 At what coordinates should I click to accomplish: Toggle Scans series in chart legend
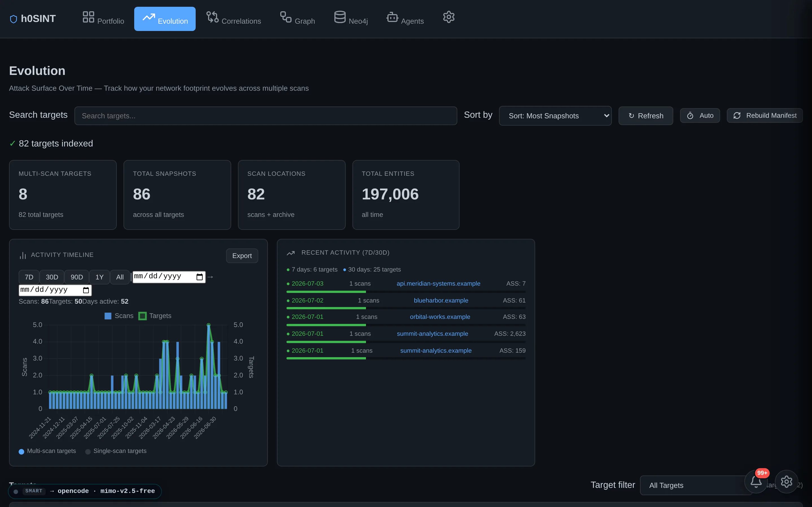[x=119, y=316]
